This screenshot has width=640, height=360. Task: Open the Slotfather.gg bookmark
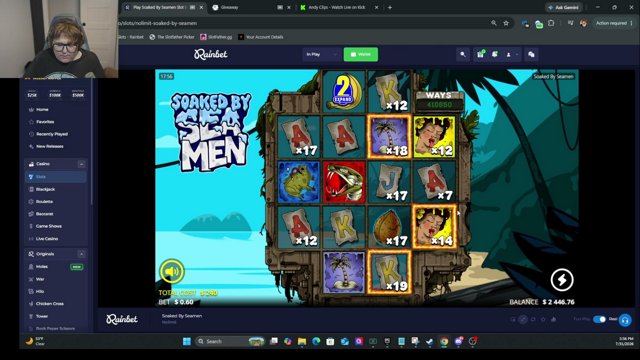coord(216,37)
